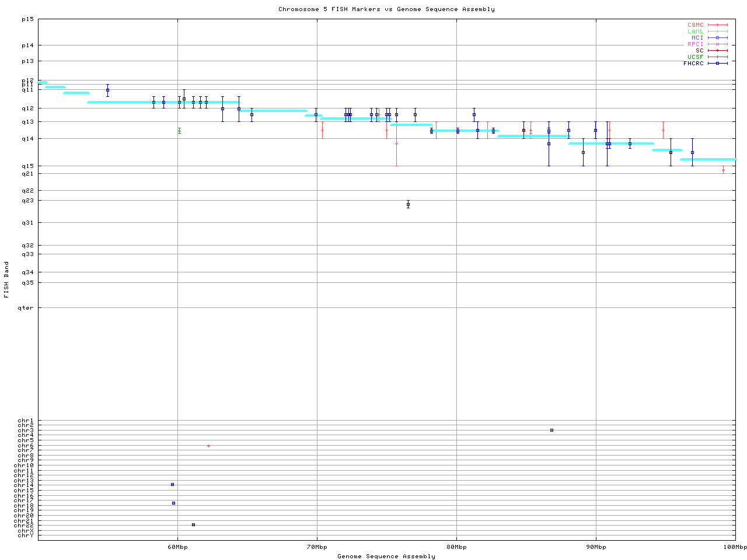Click the qter y-axis band label
This screenshot has height=560, width=747.
(x=26, y=308)
